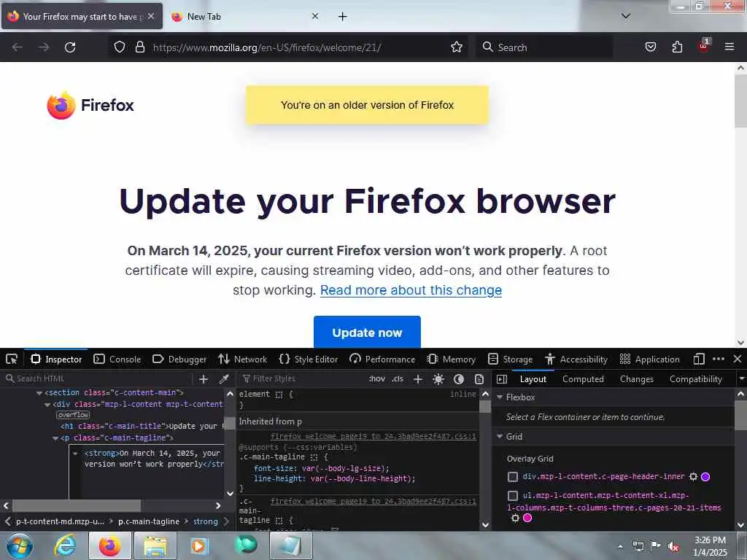Open devtools three-dots customize menu
This screenshot has width=747, height=560.
(x=719, y=359)
